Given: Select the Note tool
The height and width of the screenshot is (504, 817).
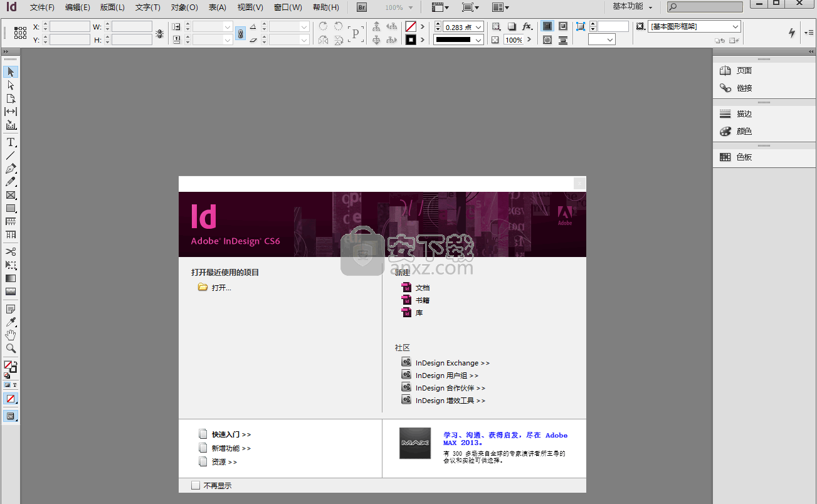Looking at the screenshot, I should pos(11,309).
